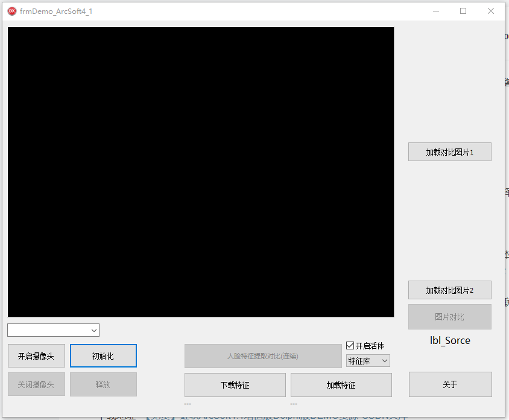509x420 pixels.
Task: Click the 释放 button to release resources
Action: pos(103,384)
